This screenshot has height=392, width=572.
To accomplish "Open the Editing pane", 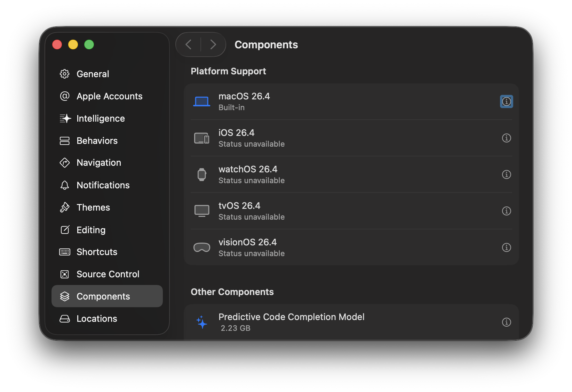I will (x=107, y=230).
